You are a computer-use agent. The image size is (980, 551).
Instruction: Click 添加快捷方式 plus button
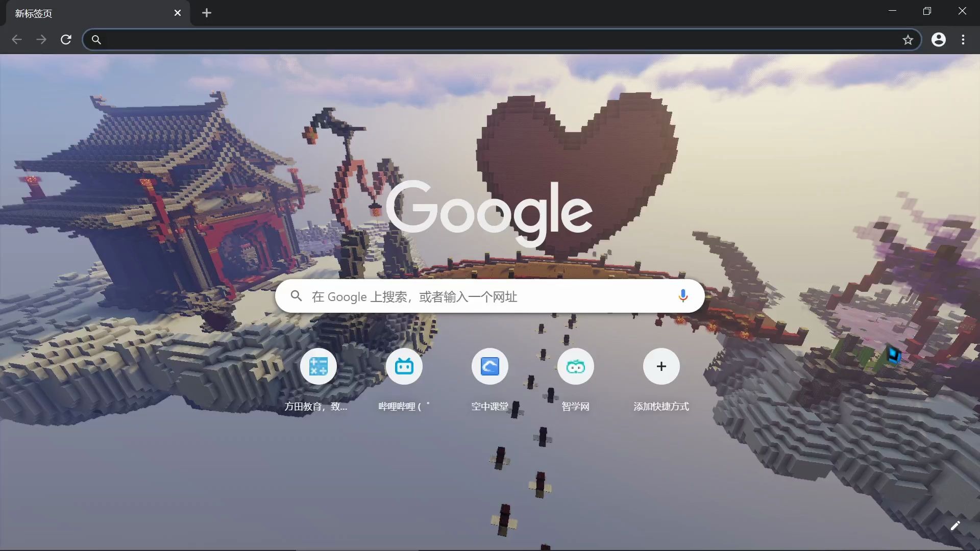click(x=661, y=366)
